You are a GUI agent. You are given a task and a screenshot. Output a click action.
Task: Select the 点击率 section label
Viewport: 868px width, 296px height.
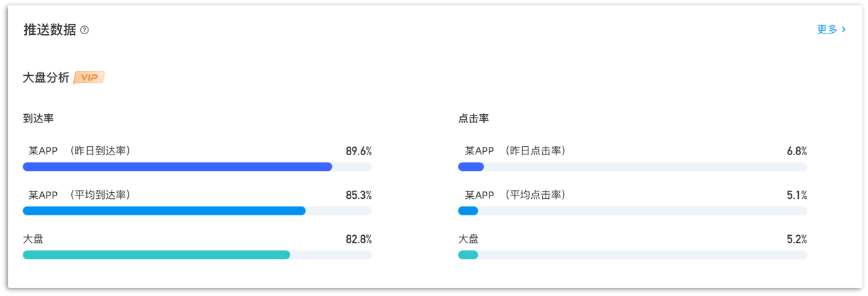click(474, 118)
